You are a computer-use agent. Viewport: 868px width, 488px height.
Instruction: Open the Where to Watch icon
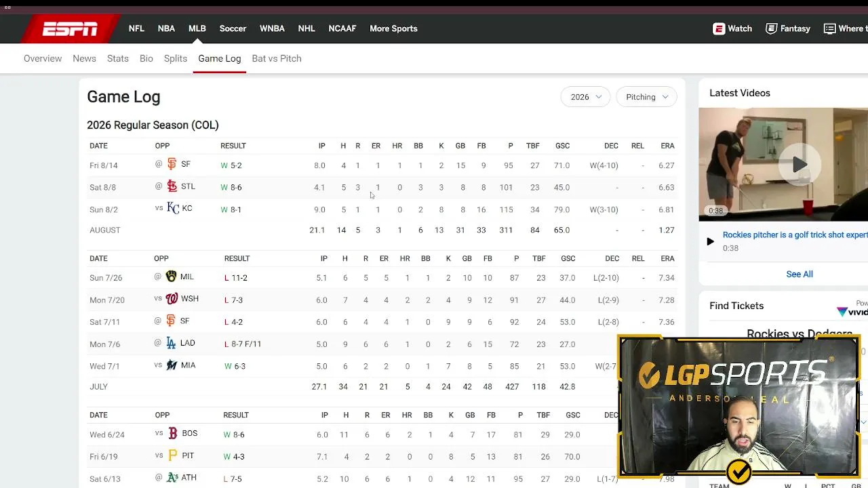tap(829, 28)
